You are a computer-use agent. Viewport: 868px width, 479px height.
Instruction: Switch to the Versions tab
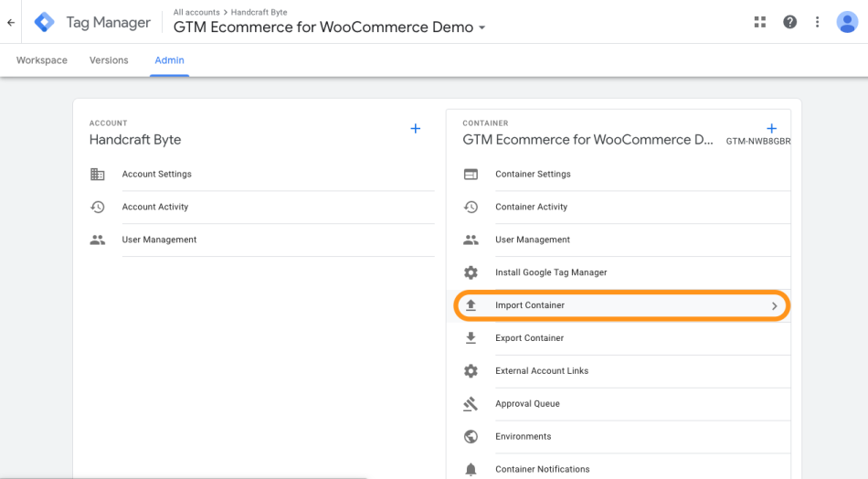[109, 60]
